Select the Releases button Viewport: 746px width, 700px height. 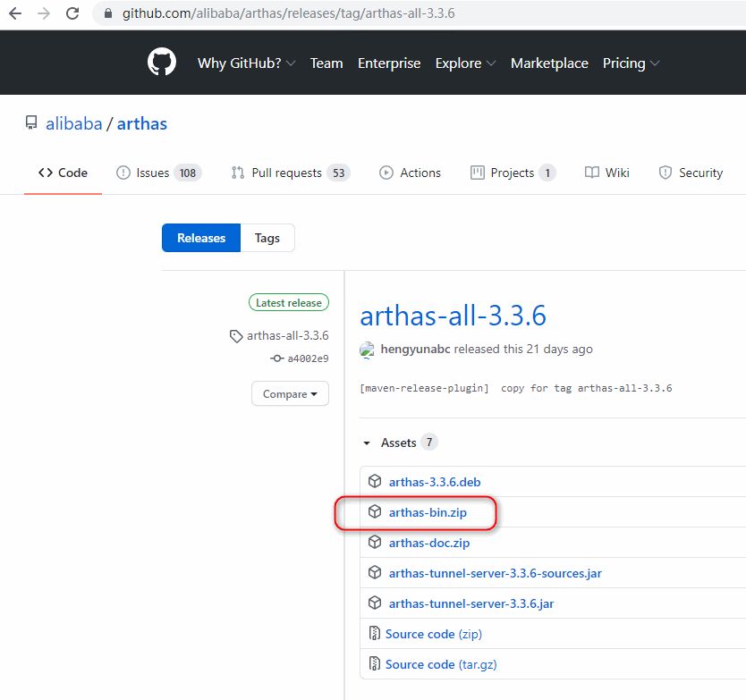coord(201,238)
